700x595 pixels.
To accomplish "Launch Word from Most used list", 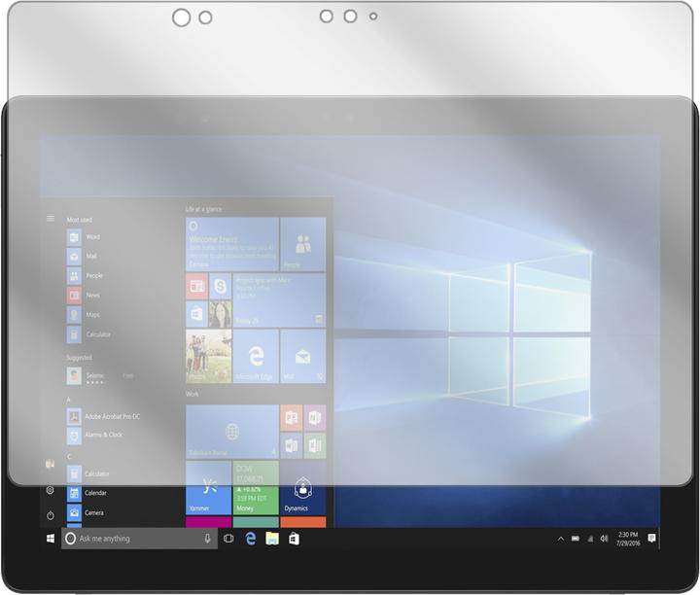I will (84, 237).
